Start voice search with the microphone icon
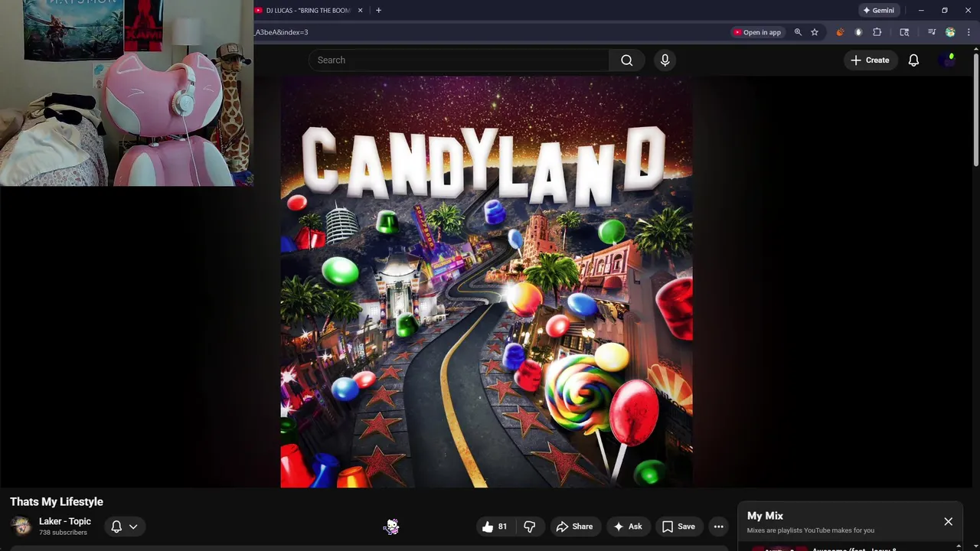This screenshot has height=551, width=980. [665, 60]
